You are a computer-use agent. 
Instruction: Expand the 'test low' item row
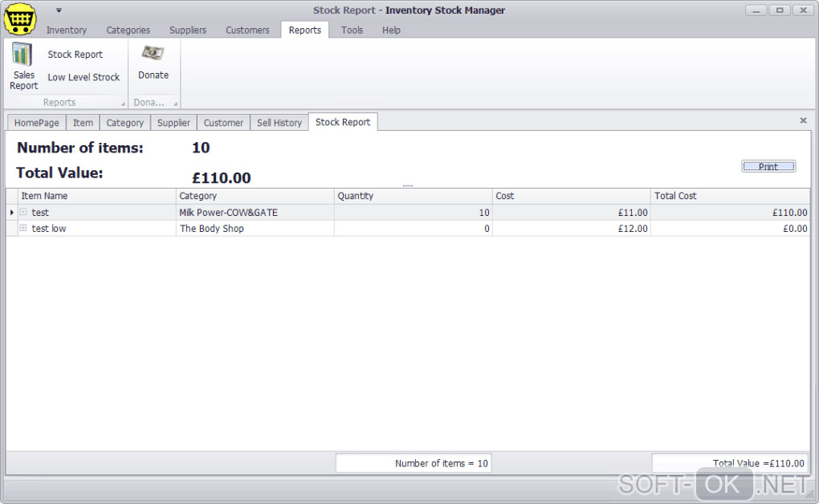[23, 228]
